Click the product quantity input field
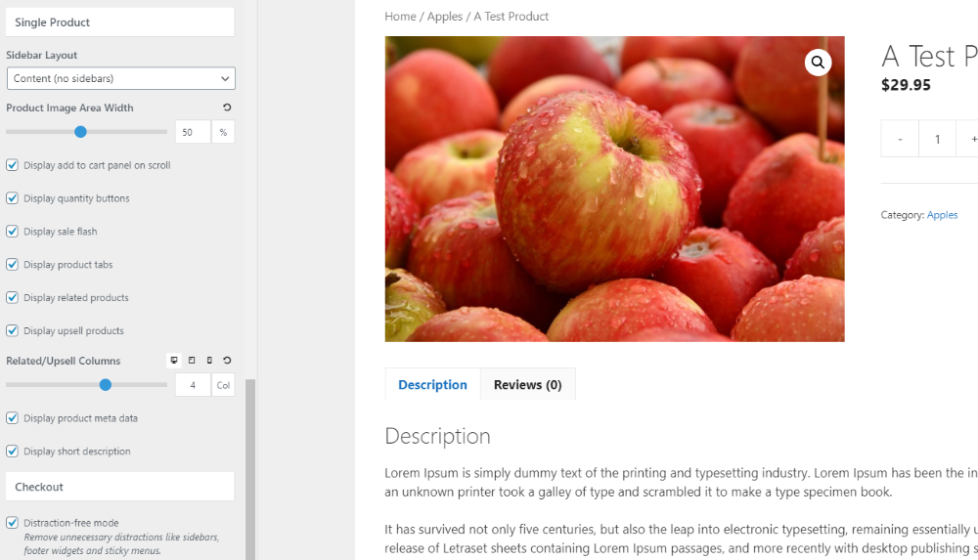This screenshot has height=560, width=978. (937, 139)
